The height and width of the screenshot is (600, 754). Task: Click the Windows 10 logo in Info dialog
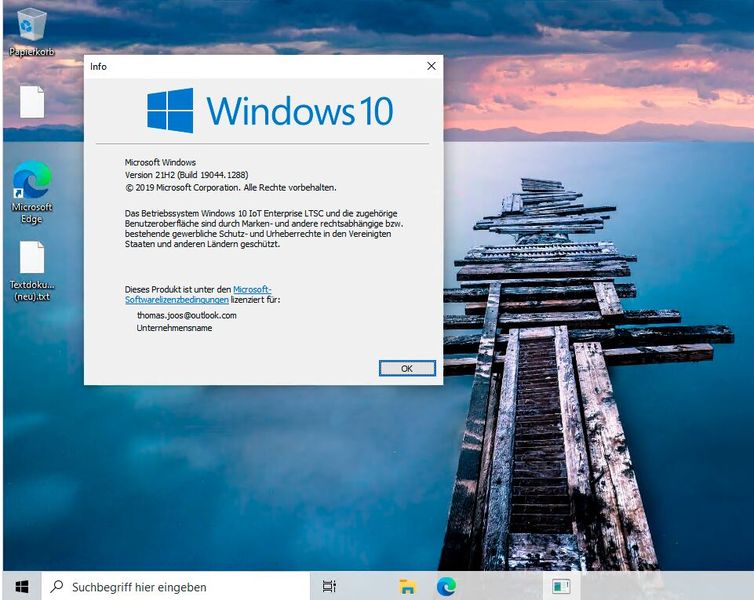(270, 110)
